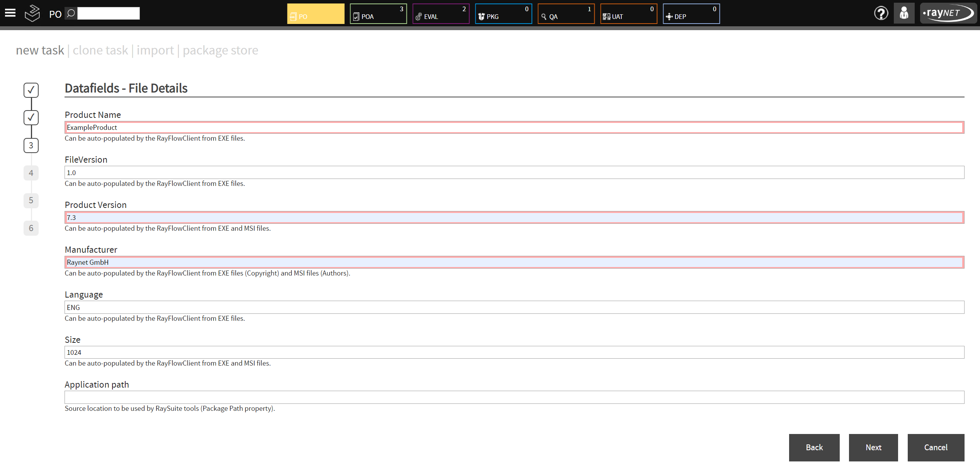
Task: Open the package store link
Action: (220, 50)
